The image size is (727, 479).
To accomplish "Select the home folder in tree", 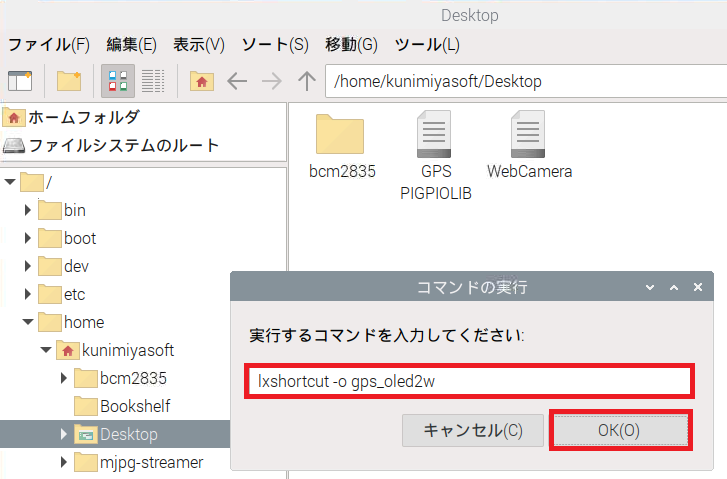I will 71,322.
